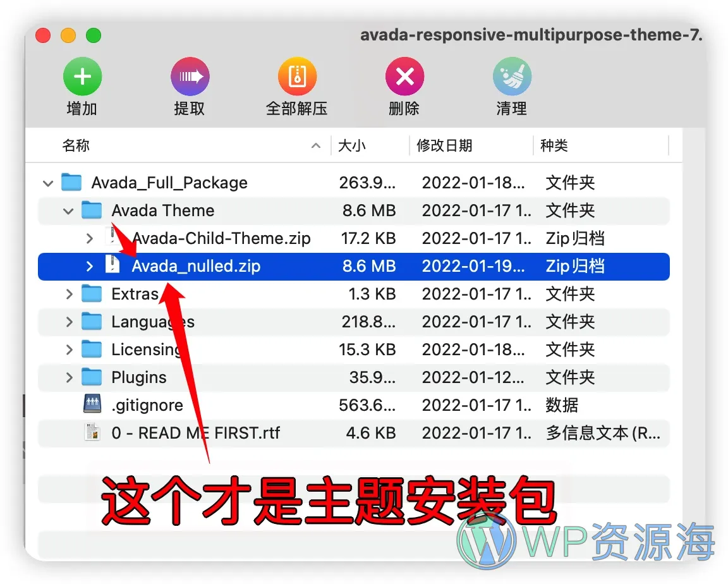Click the 4.6 KB size cell
The image size is (728, 584).
370,433
